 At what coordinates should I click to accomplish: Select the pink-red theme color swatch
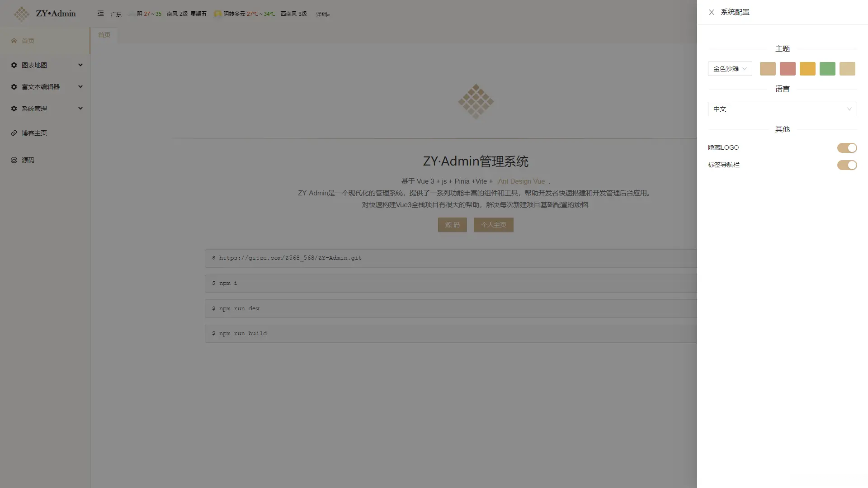tap(788, 69)
